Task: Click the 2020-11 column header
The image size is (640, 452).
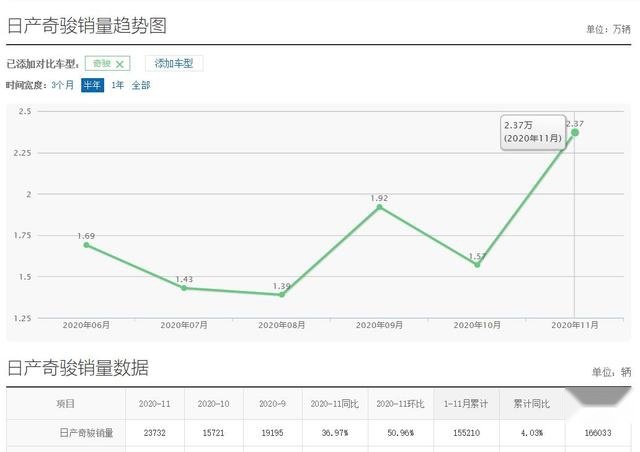Action: pyautogui.click(x=155, y=404)
